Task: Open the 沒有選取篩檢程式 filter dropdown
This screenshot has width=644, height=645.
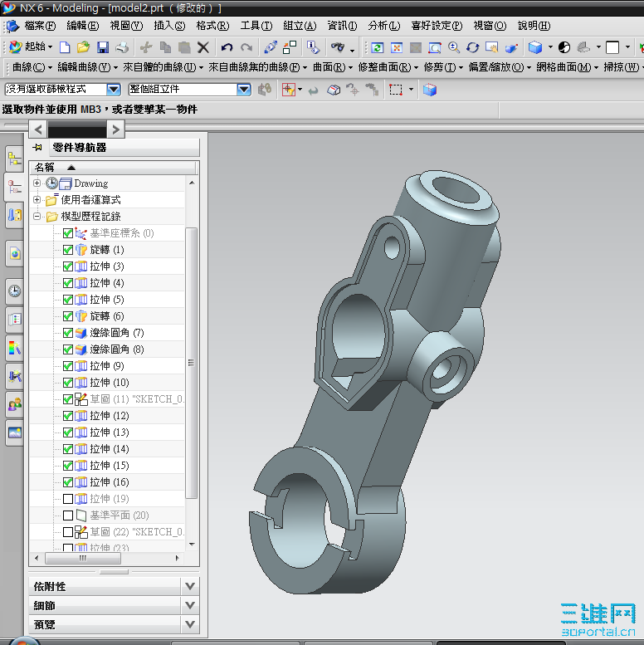Action: point(114,90)
